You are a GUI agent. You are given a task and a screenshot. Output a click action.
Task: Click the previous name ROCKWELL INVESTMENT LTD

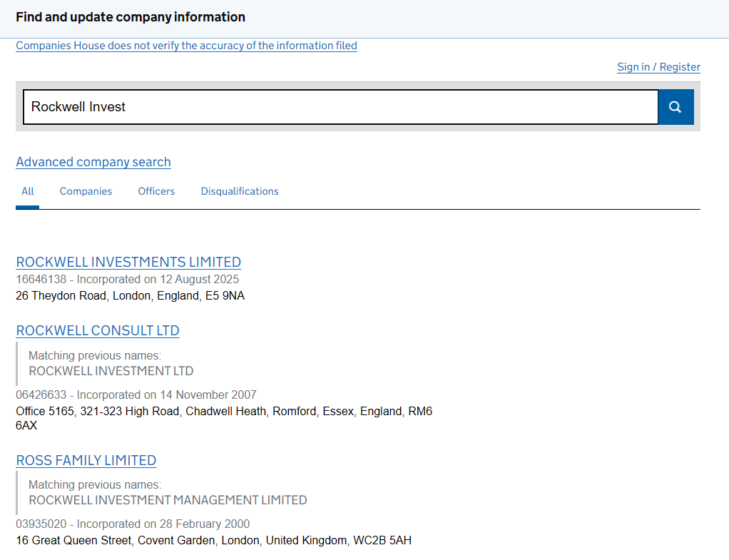click(111, 371)
